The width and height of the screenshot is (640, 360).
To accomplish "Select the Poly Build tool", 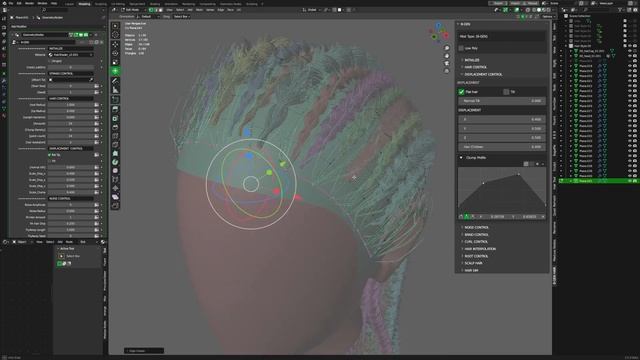I will [x=116, y=153].
